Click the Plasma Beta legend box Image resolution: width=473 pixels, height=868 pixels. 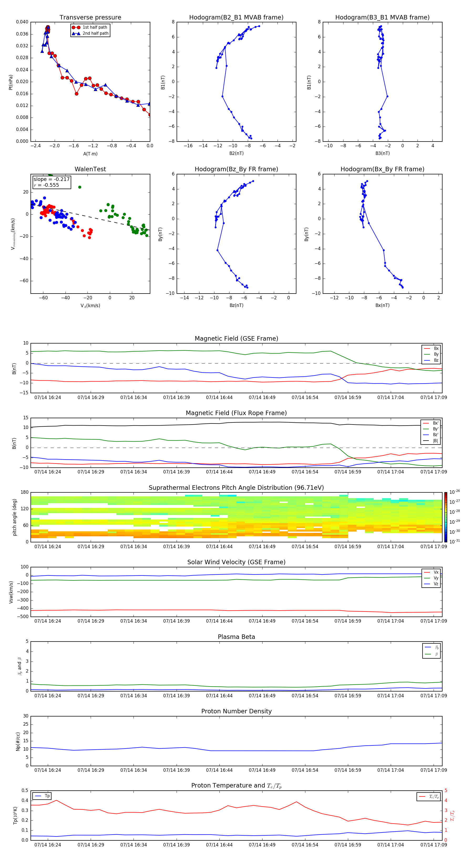431,651
